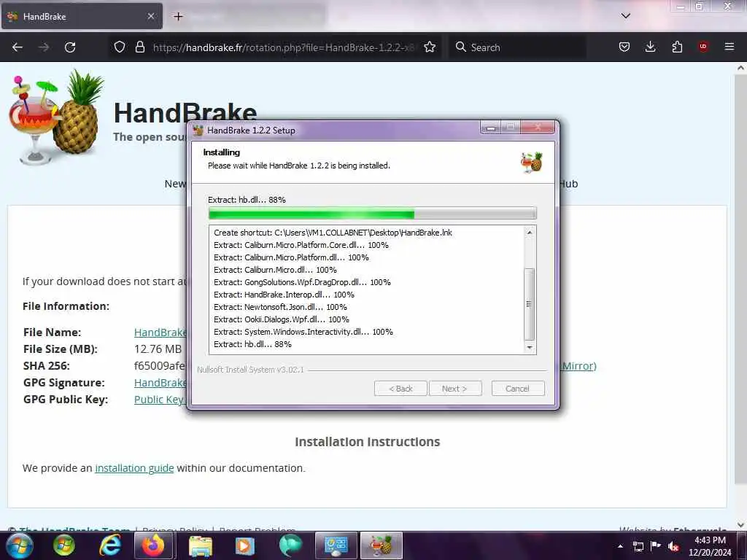747x560 pixels.
Task: Click the control panel taskbar icon
Action: click(336, 545)
